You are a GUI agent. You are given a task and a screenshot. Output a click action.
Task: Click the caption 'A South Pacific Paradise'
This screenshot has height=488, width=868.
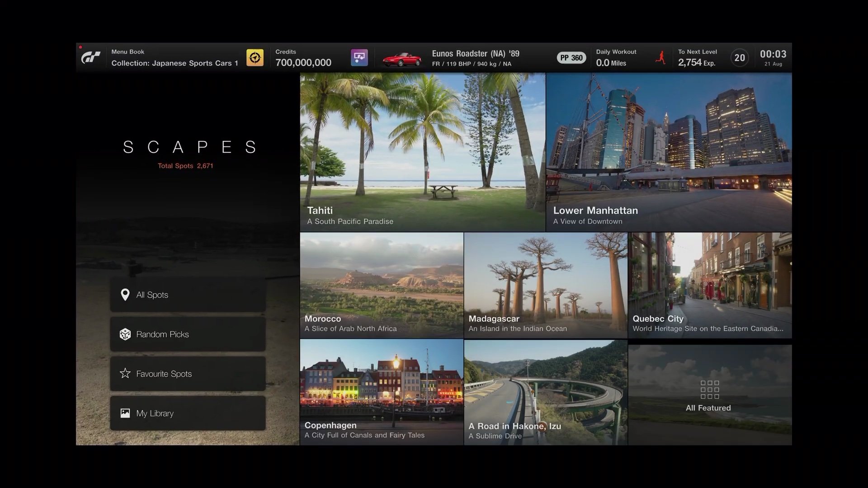tap(350, 221)
